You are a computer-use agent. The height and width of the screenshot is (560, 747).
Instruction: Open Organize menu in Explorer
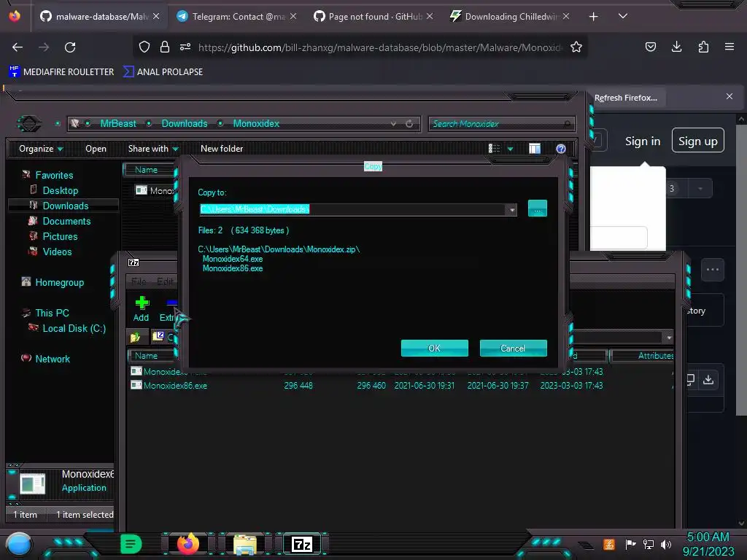click(41, 149)
